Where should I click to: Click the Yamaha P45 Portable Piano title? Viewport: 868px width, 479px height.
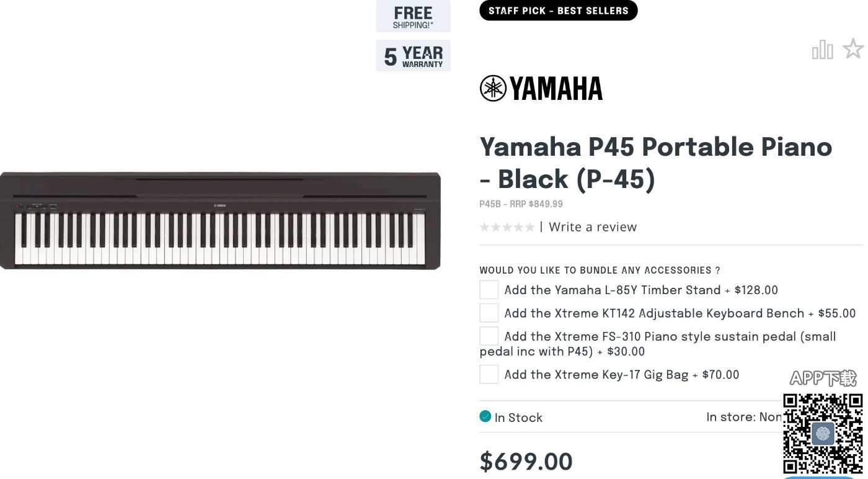point(655,163)
